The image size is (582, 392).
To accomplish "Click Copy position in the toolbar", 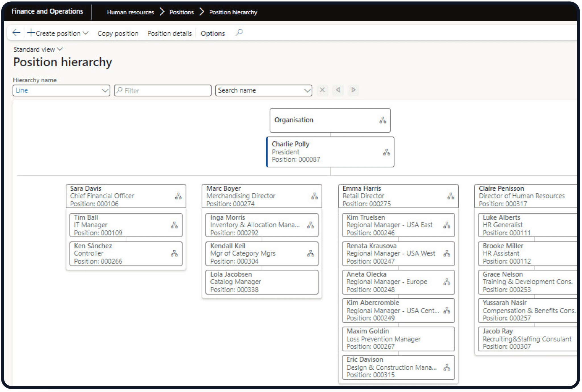I will click(118, 33).
